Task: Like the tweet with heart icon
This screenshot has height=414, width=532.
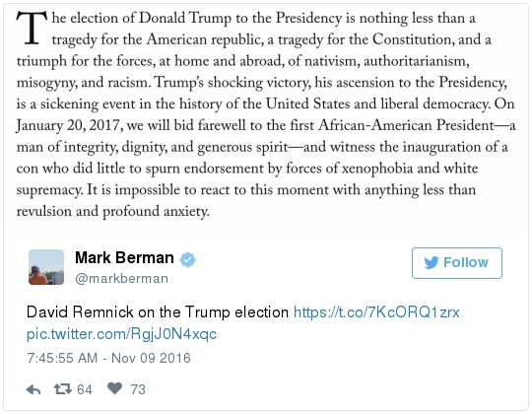Action: [x=114, y=388]
